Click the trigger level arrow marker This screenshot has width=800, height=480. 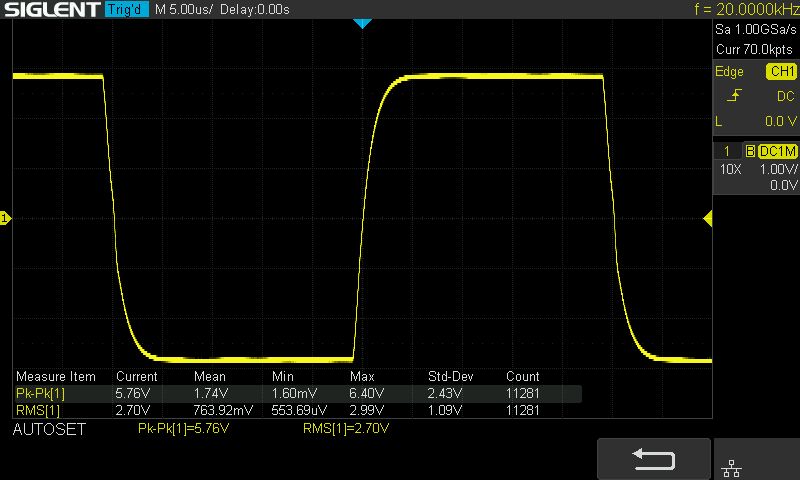(708, 219)
